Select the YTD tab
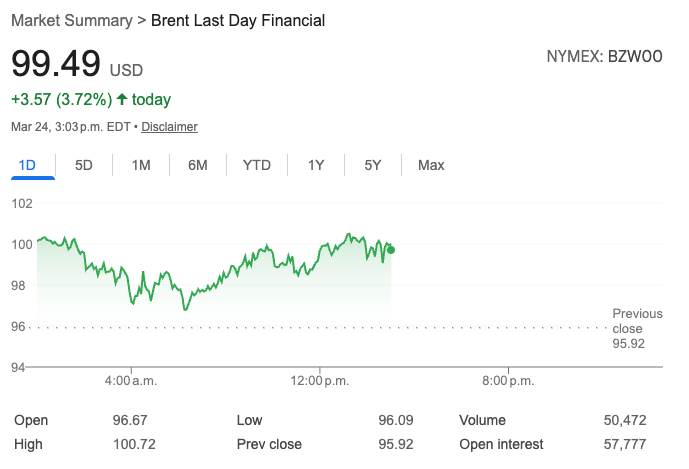The width and height of the screenshot is (689, 469). click(257, 165)
